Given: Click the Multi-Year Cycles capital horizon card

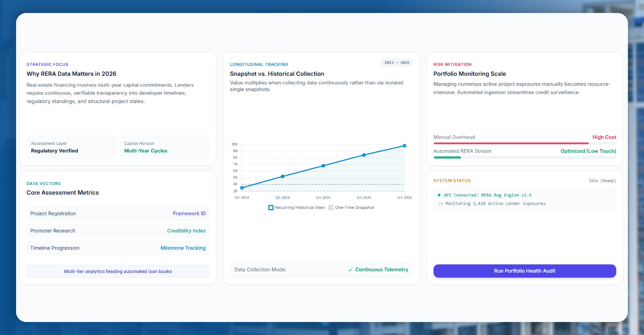Looking at the screenshot, I should click(164, 147).
